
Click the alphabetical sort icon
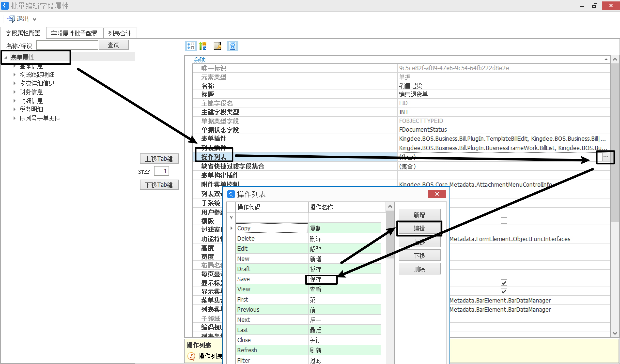[203, 46]
